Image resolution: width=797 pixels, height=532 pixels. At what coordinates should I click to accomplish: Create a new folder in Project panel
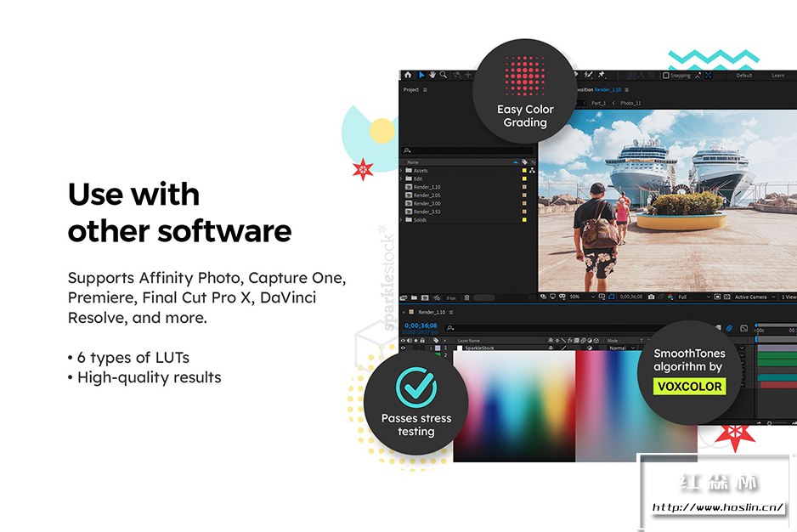(415, 297)
